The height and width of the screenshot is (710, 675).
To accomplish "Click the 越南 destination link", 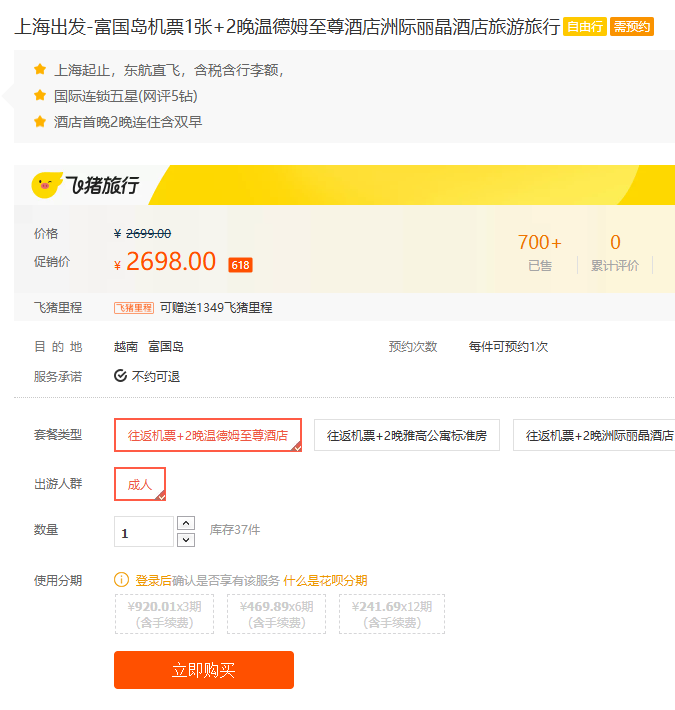I will pos(126,347).
